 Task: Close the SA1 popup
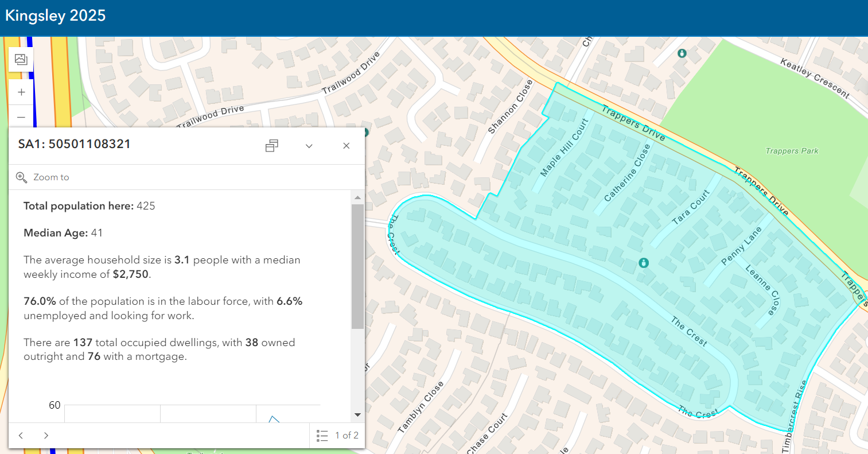tap(347, 146)
